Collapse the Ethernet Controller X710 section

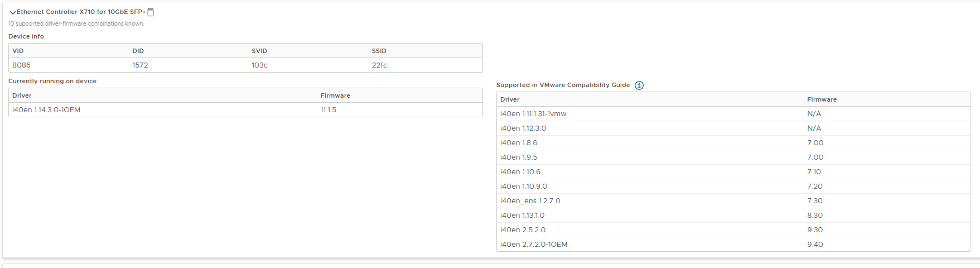(x=12, y=12)
